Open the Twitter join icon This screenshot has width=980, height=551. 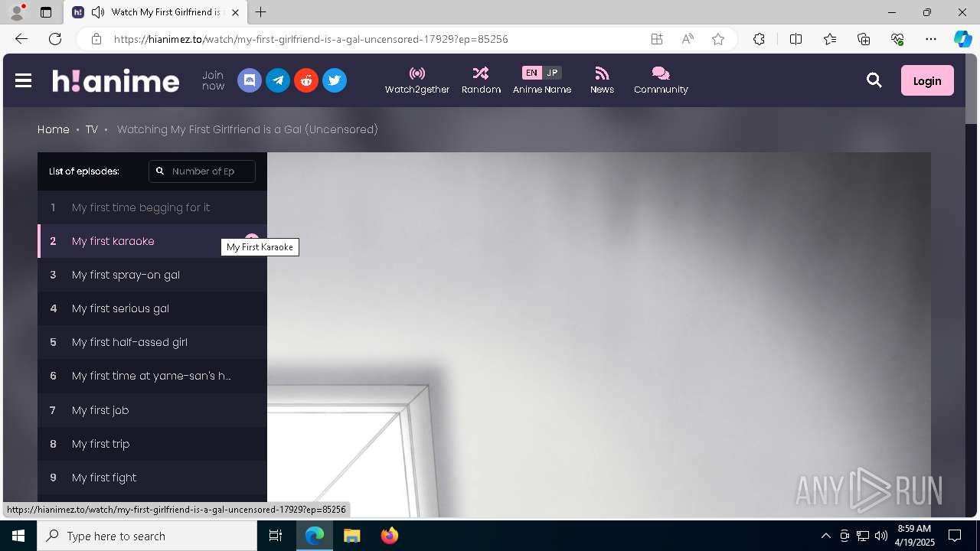click(x=335, y=80)
